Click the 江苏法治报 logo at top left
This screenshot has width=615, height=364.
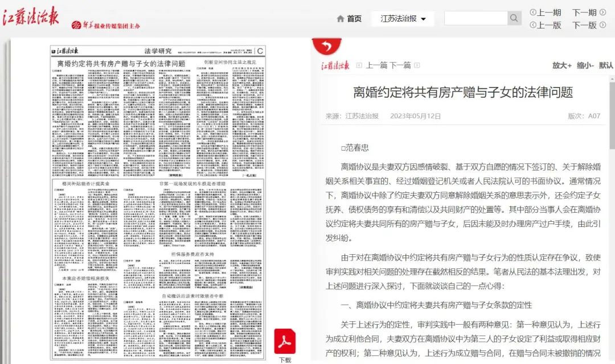[31, 17]
